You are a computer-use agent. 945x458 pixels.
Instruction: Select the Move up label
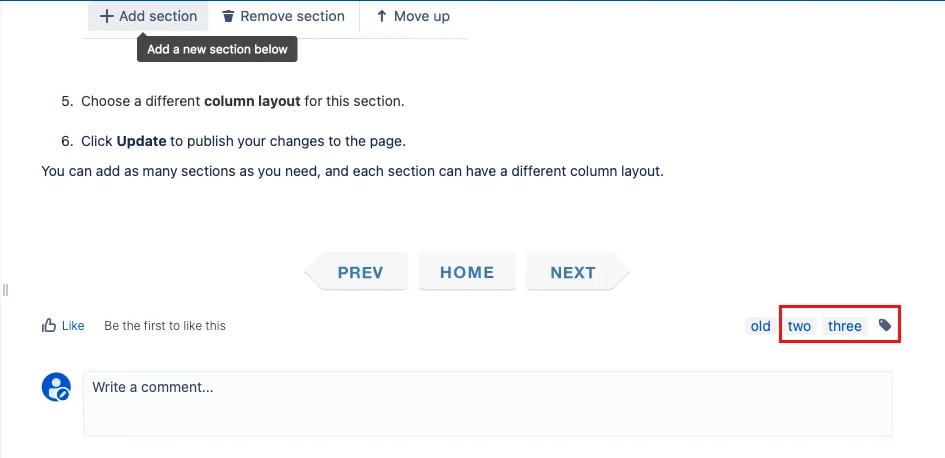coord(422,16)
